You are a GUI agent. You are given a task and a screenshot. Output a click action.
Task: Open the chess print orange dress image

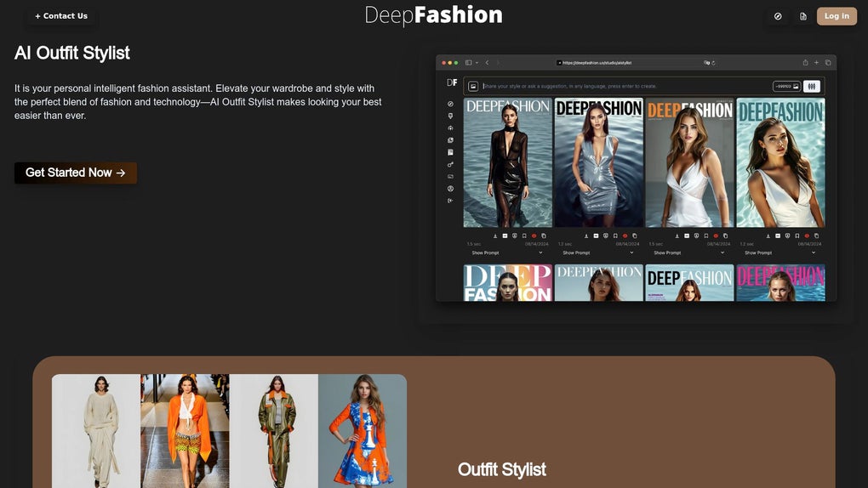point(363,431)
